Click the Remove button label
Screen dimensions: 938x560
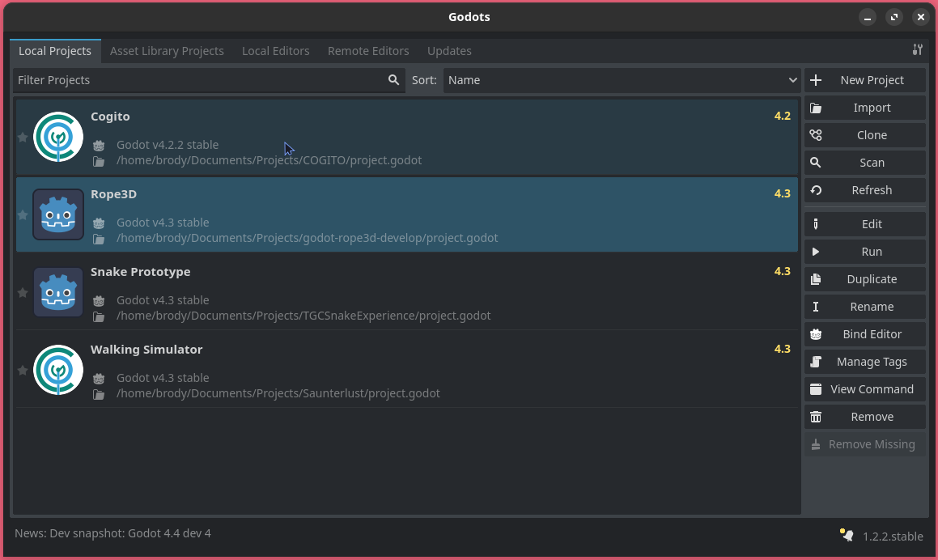pyautogui.click(x=872, y=417)
